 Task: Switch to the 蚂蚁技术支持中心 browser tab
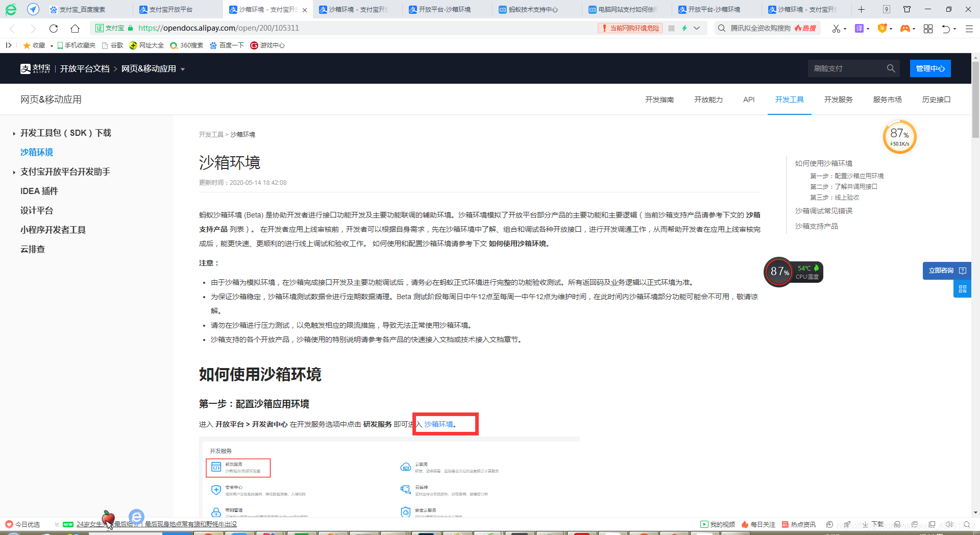(537, 9)
